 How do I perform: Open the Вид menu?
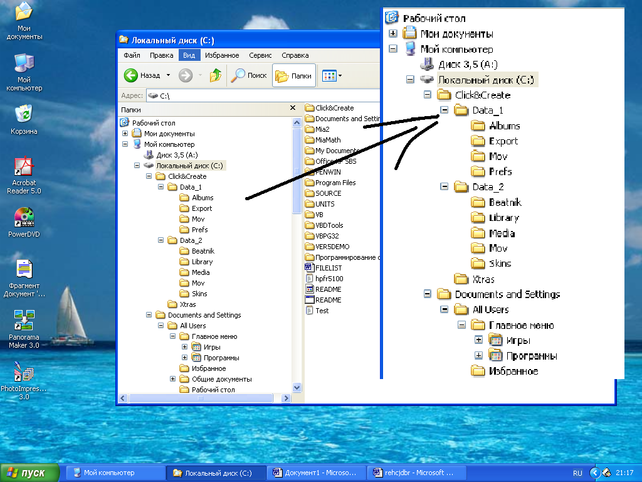pyautogui.click(x=187, y=55)
